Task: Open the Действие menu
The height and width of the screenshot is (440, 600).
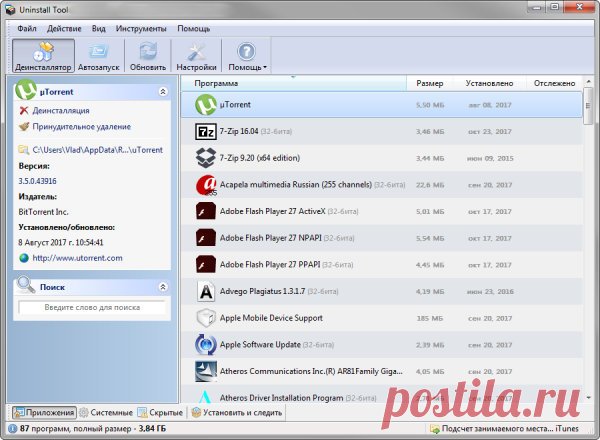Action: coord(64,29)
